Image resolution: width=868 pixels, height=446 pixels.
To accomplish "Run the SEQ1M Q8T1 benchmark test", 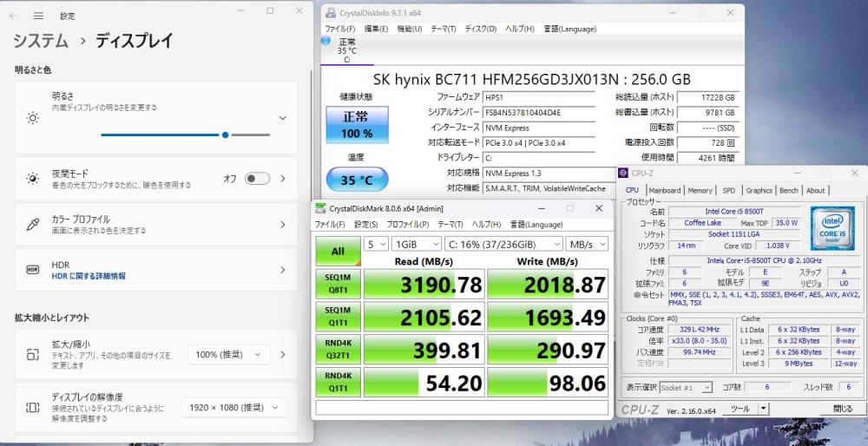I will click(x=338, y=284).
